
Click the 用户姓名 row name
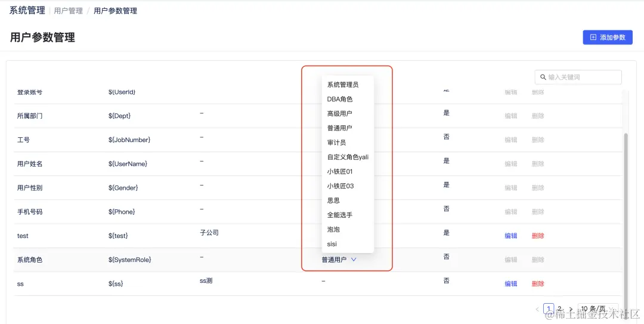[30, 163]
